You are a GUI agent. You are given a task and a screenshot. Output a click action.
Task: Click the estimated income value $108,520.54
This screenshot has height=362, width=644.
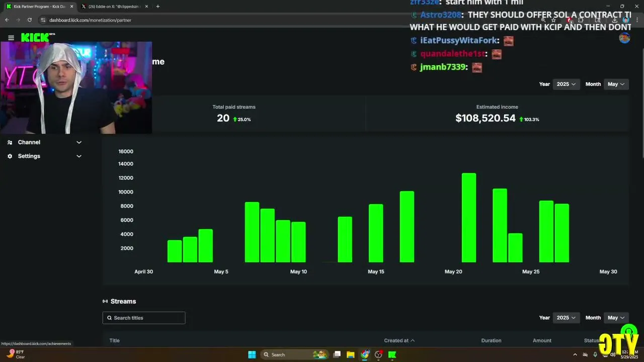click(486, 118)
